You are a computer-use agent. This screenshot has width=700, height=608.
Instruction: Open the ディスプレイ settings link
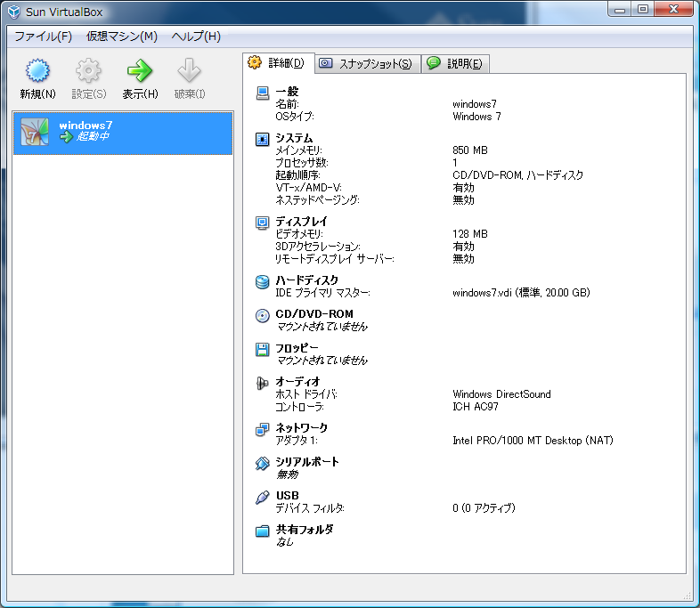point(301,222)
